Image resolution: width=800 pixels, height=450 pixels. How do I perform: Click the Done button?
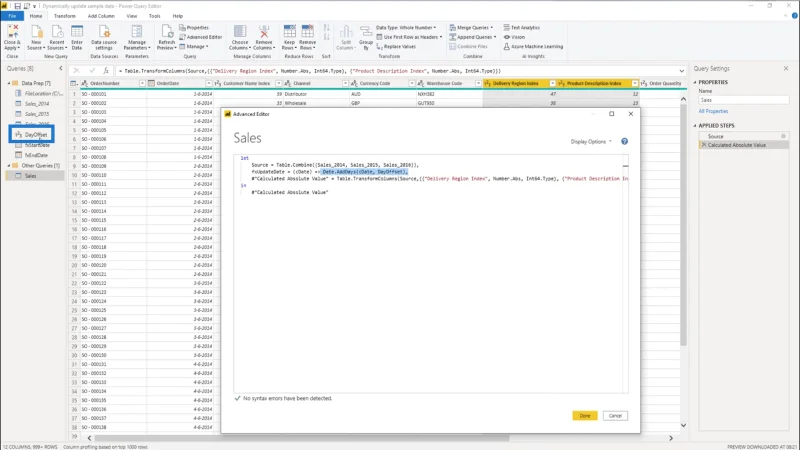tap(585, 416)
